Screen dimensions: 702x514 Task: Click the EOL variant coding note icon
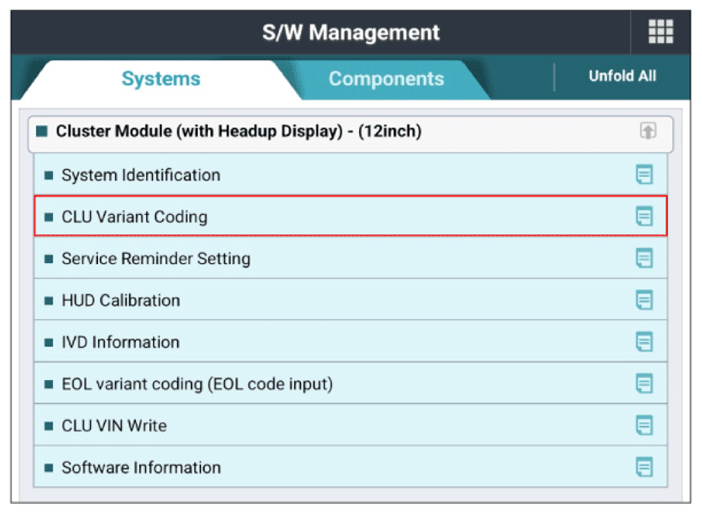point(644,384)
